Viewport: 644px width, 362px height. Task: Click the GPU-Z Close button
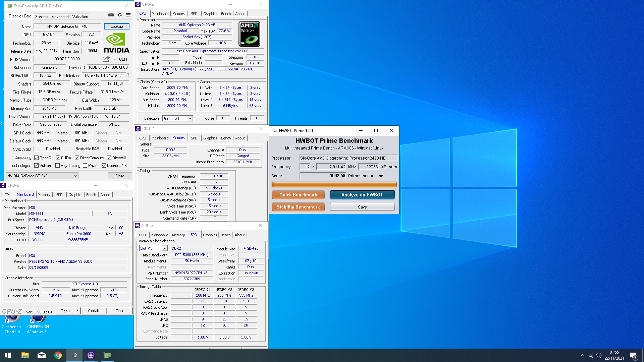pyautogui.click(x=120, y=176)
